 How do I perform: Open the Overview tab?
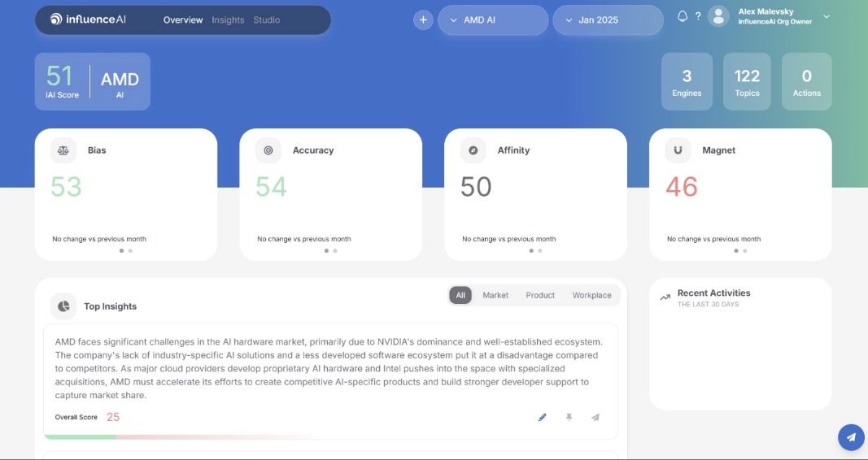pos(183,20)
